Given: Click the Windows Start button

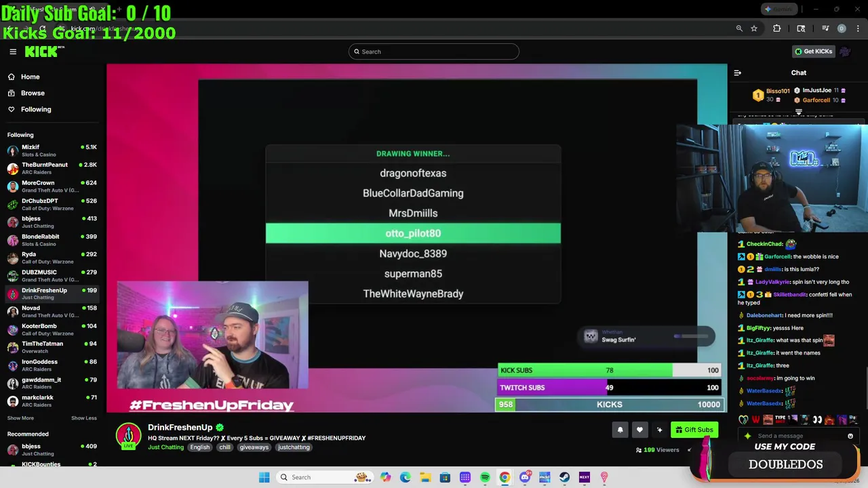Looking at the screenshot, I should (x=264, y=477).
